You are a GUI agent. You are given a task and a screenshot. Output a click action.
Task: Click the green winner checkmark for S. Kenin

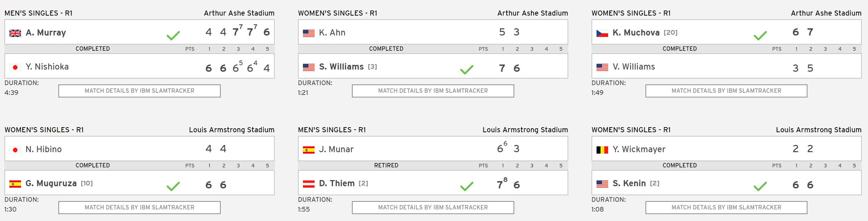point(760,186)
